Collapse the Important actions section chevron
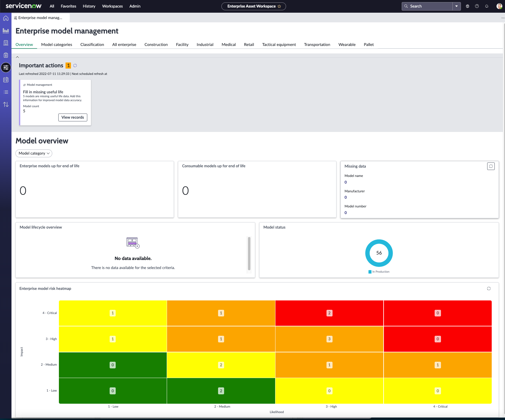 [x=17, y=57]
